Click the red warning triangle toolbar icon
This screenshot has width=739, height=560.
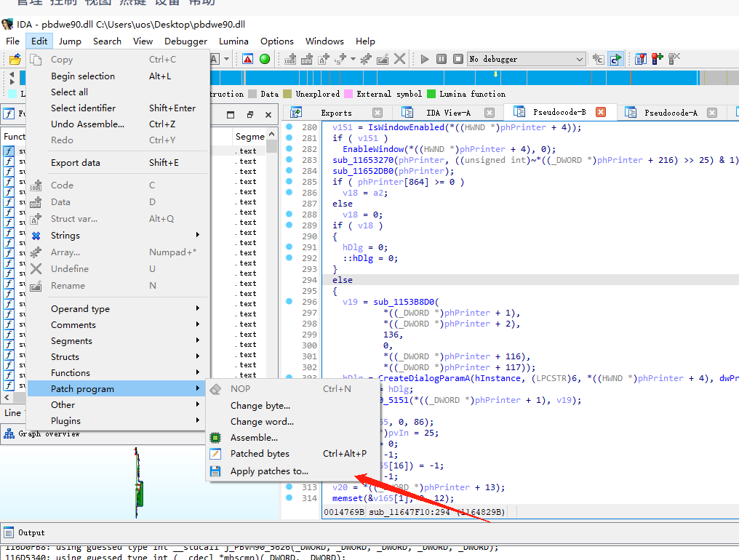coord(247,59)
